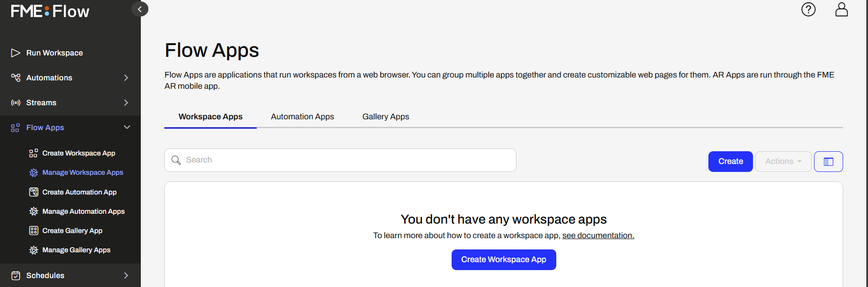
Task: Click the Manage Workspace Apps gear icon
Action: click(33, 172)
